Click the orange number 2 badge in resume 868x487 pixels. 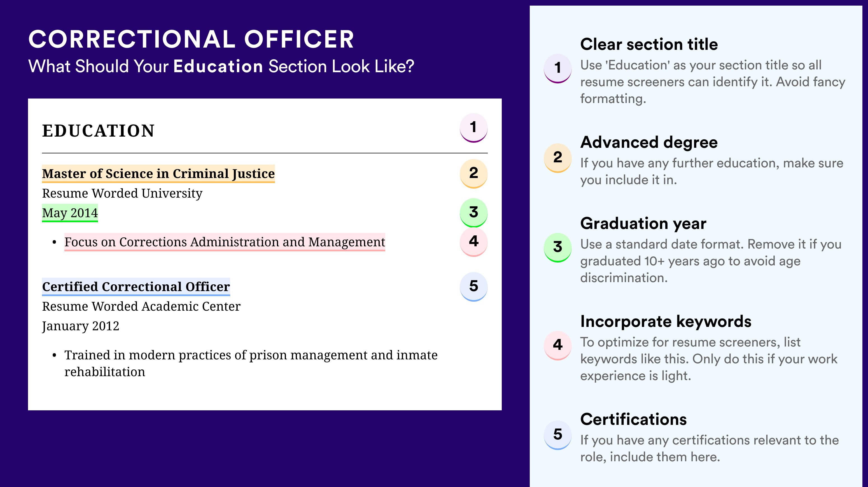[473, 173]
